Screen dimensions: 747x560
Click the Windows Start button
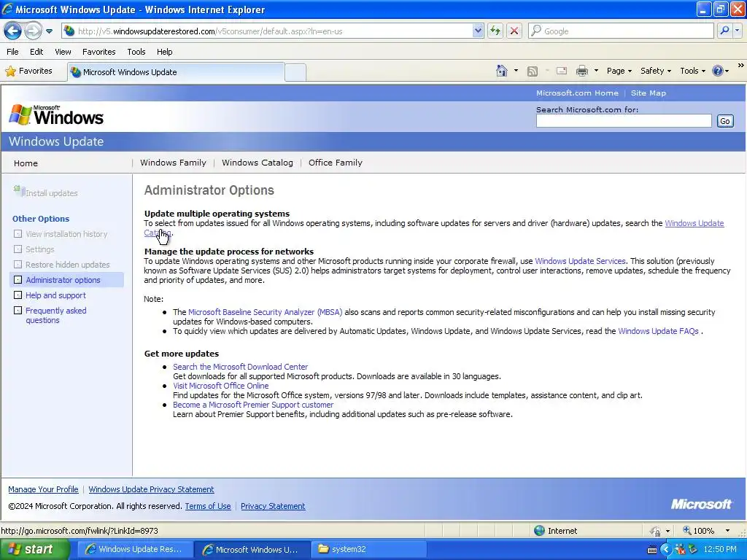34,550
